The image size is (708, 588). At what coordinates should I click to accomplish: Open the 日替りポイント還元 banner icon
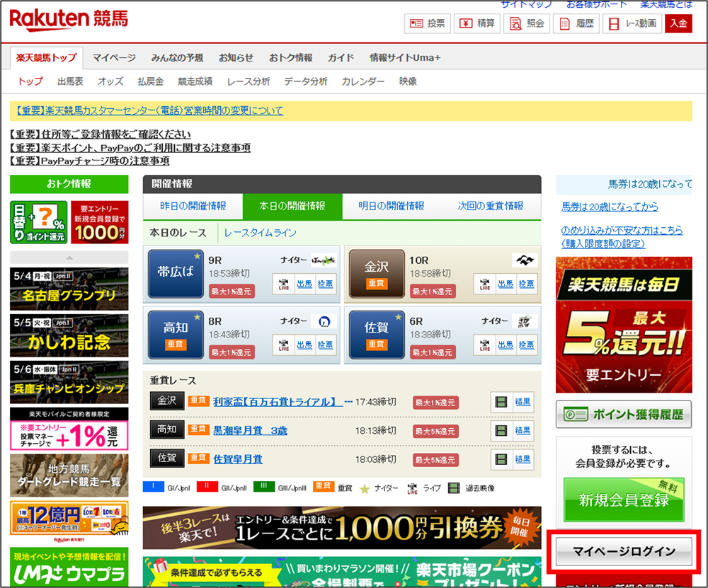coord(39,222)
